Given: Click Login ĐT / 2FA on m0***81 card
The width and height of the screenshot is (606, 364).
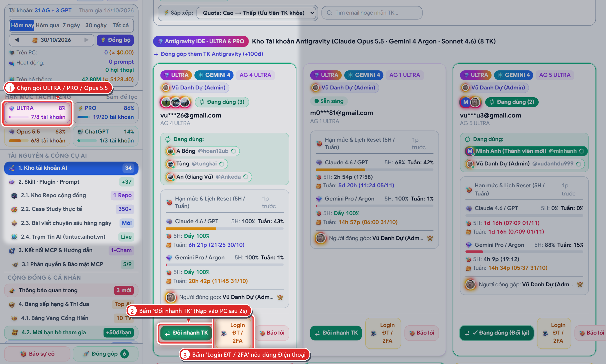Looking at the screenshot, I should click(x=383, y=333).
